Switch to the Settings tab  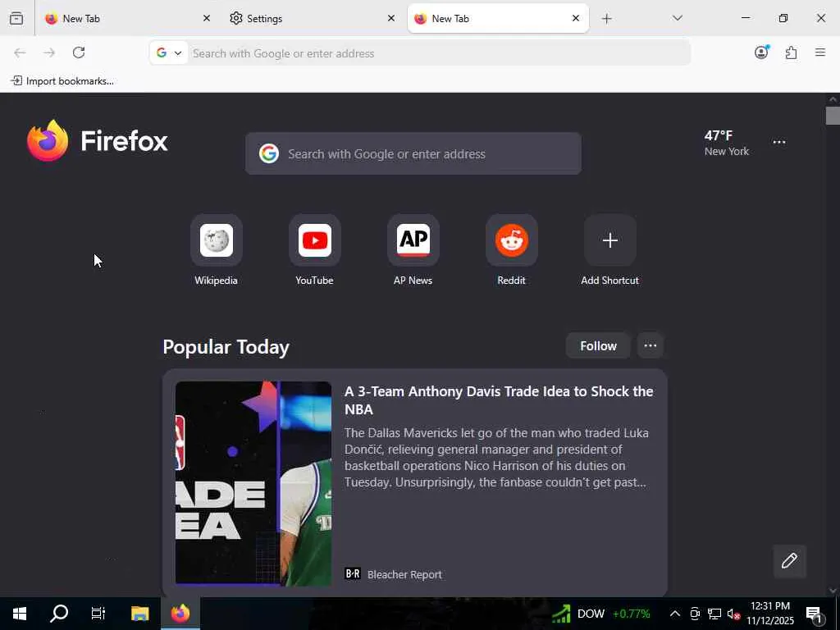(313, 18)
